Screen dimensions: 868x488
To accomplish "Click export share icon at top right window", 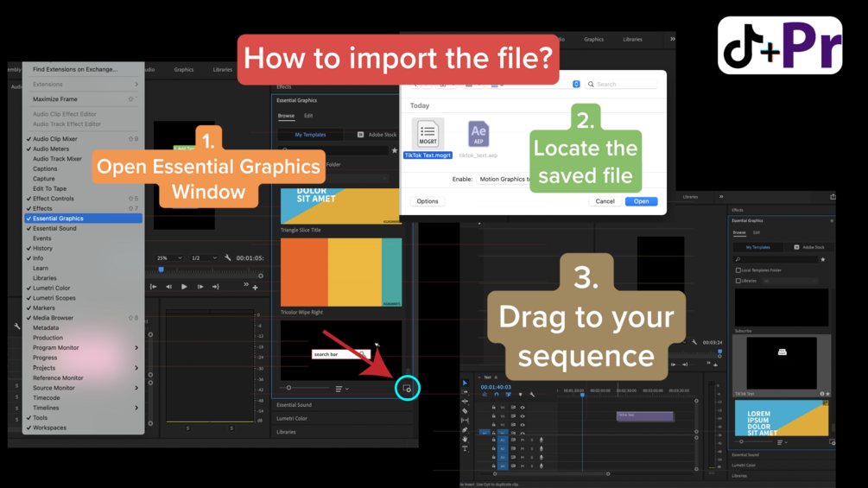I will pos(833,196).
